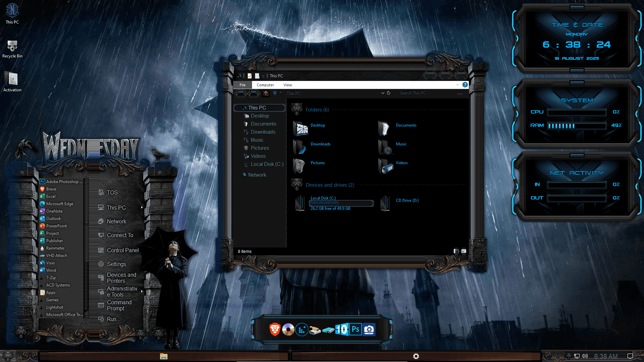Viewport: 644px width, 362px height.
Task: Open the drive cleanup icon in dock
Action: coord(315,330)
